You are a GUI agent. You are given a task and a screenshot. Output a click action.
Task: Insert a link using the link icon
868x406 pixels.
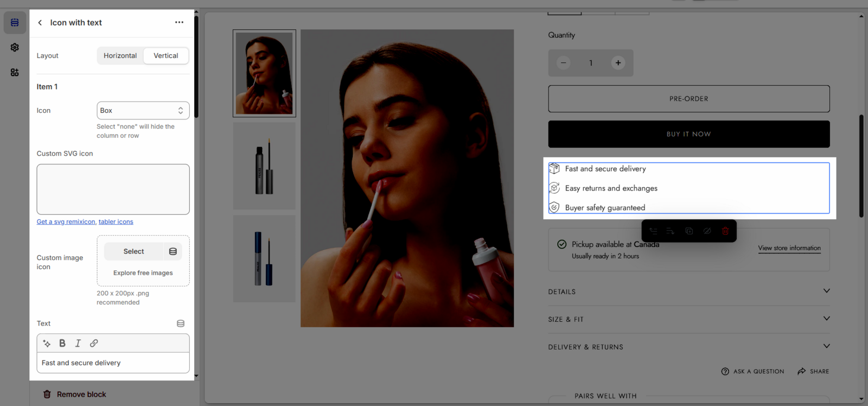pyautogui.click(x=94, y=343)
